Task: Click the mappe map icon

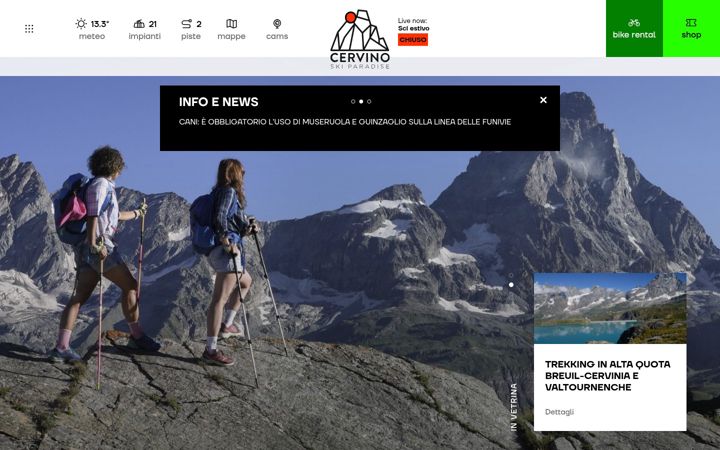Action: coord(231,23)
